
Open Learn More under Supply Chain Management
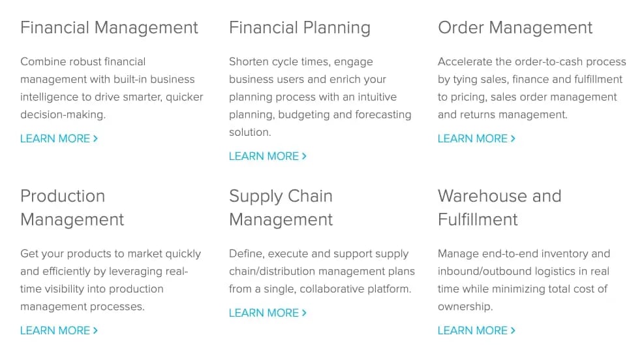tap(264, 313)
